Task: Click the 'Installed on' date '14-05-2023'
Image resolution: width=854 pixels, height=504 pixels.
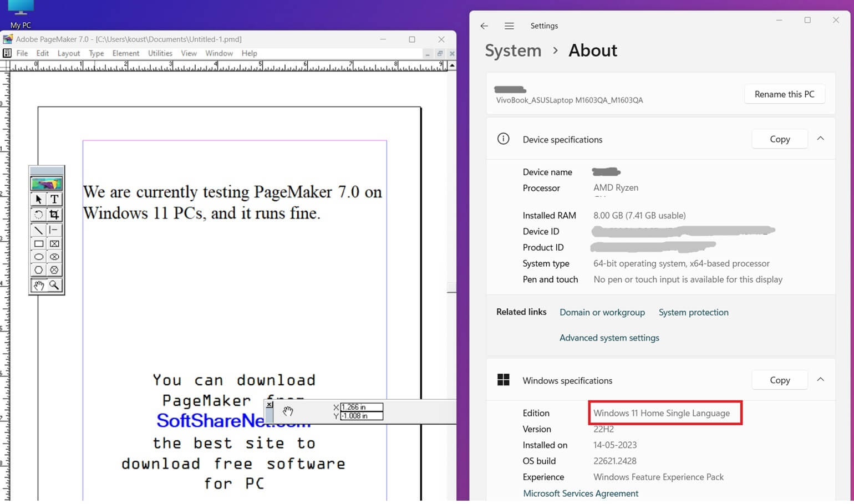Action: pyautogui.click(x=615, y=445)
